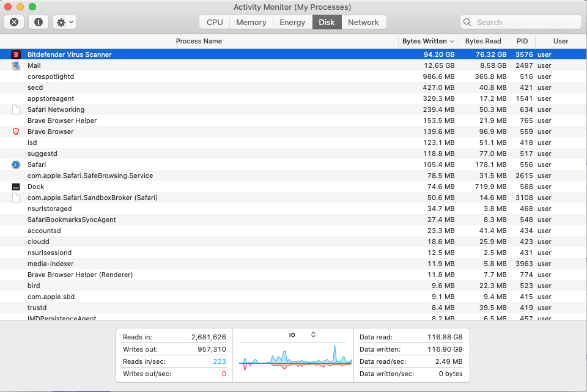This screenshot has width=587, height=392.
Task: Switch to the Memory tab
Action: (x=251, y=22)
